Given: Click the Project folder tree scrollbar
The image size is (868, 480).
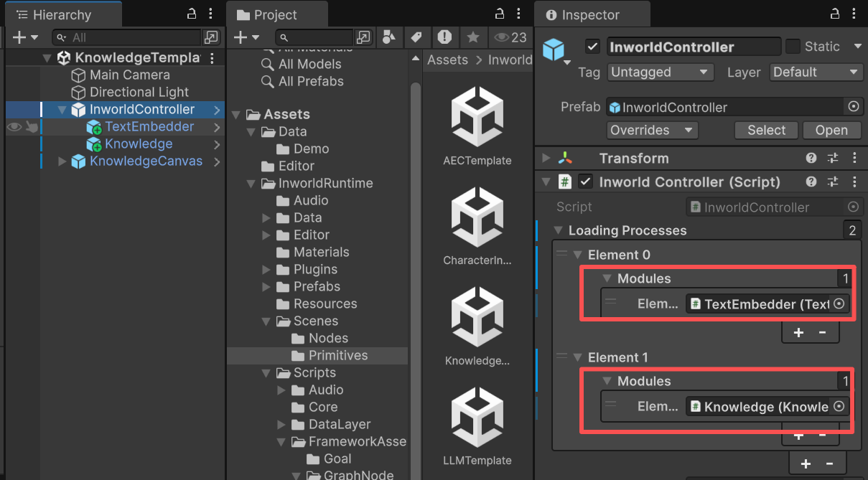Looking at the screenshot, I should coord(415,280).
